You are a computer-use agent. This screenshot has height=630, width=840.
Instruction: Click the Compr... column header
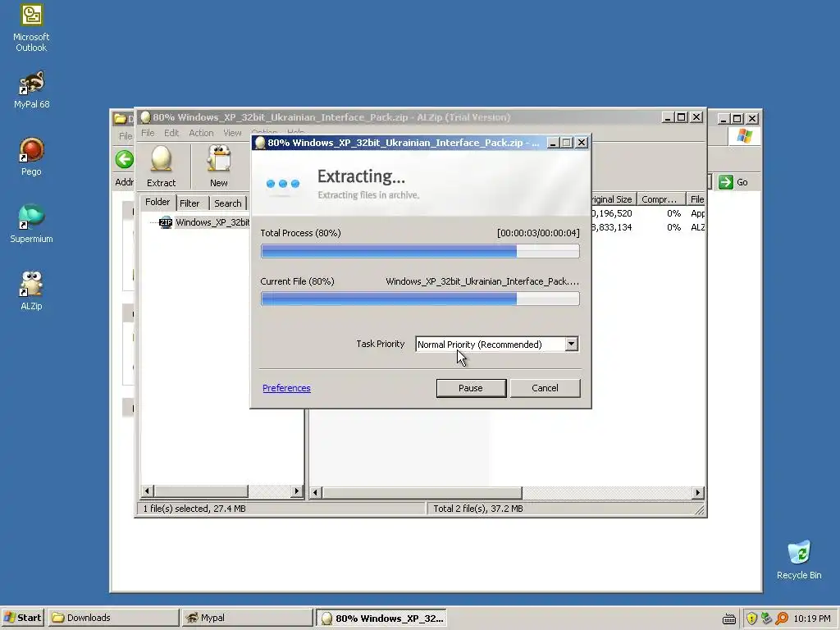[x=661, y=199]
